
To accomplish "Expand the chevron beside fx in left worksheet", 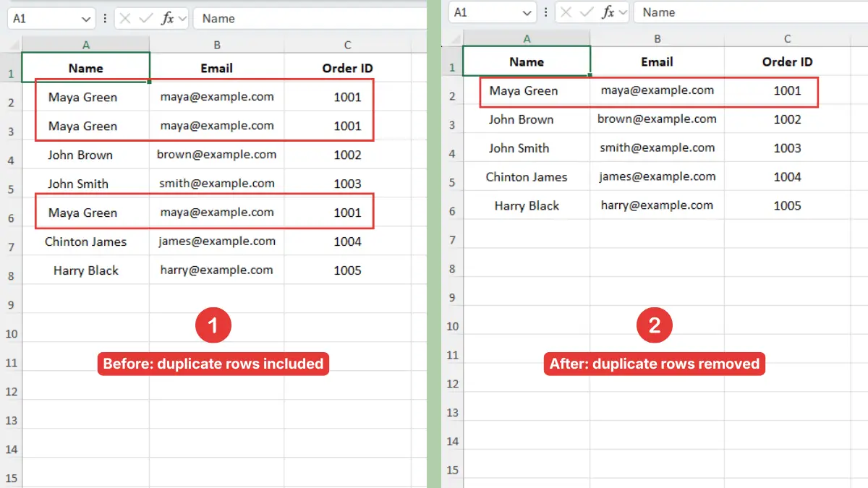I will tap(182, 19).
